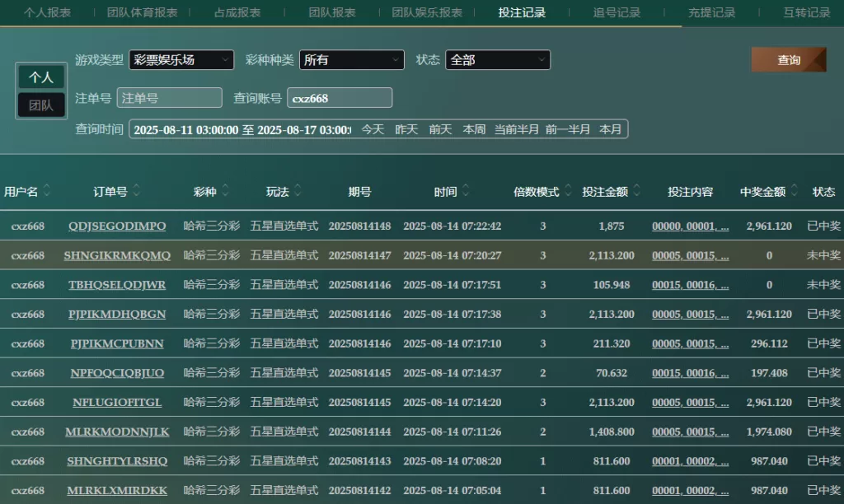Switch to 团队娱乐报表 tab
Screen dimensions: 844x504
coord(427,12)
